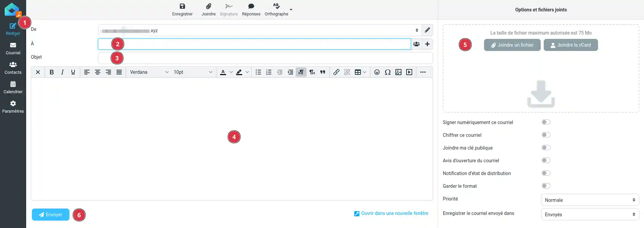
Task: Open the emoticons picker
Action: [377, 72]
